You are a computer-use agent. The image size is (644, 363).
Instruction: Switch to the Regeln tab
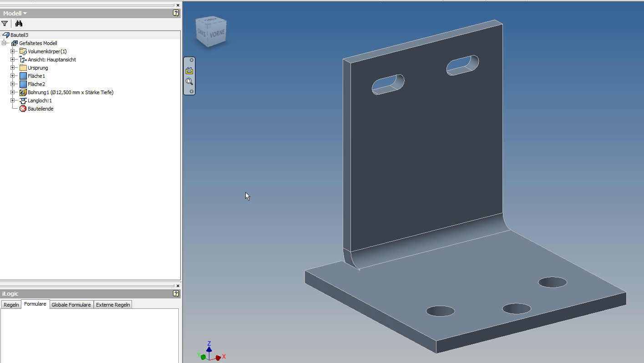click(x=11, y=304)
